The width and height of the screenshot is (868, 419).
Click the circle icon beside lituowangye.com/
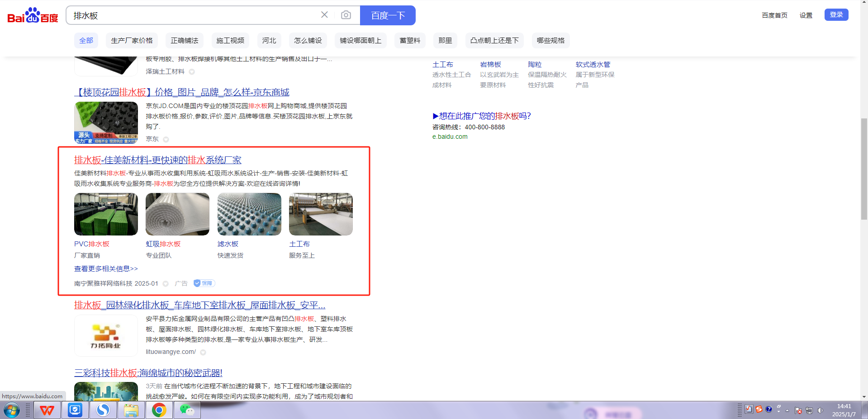203,352
